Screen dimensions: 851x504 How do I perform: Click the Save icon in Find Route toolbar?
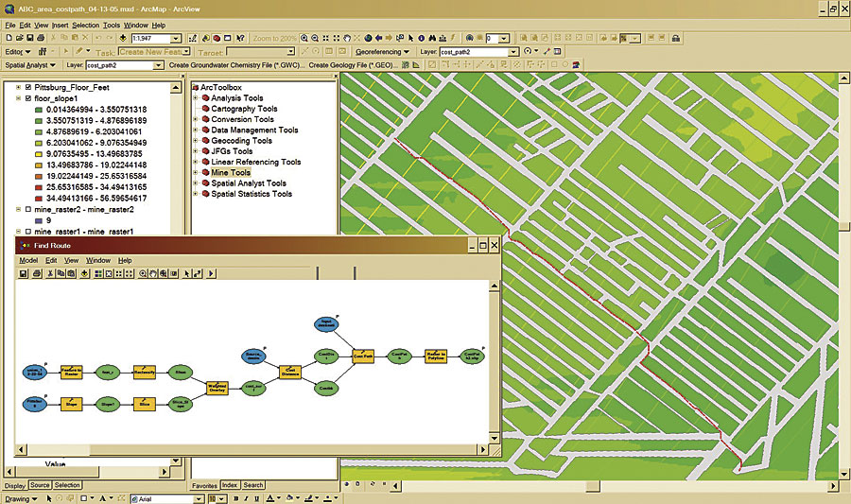click(x=24, y=273)
